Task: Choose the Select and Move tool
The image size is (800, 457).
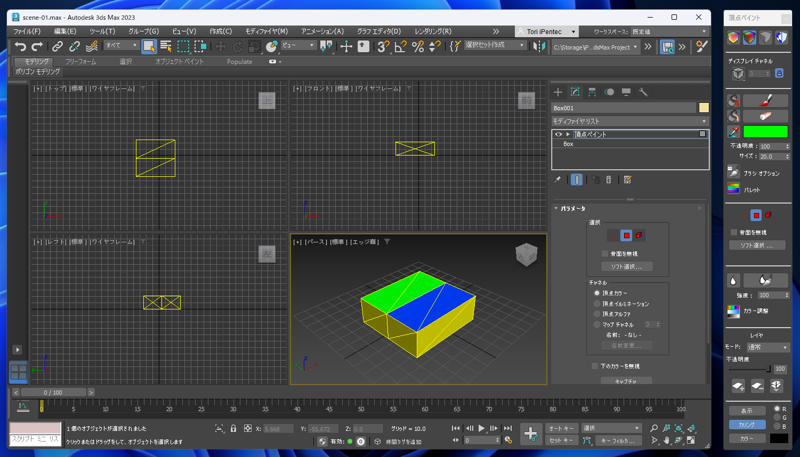Action: [220, 46]
